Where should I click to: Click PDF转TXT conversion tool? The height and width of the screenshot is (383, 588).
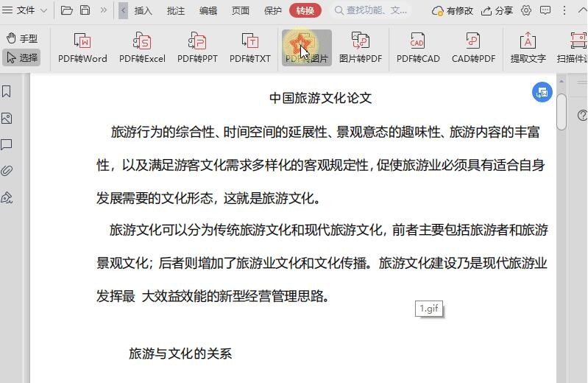pyautogui.click(x=249, y=48)
